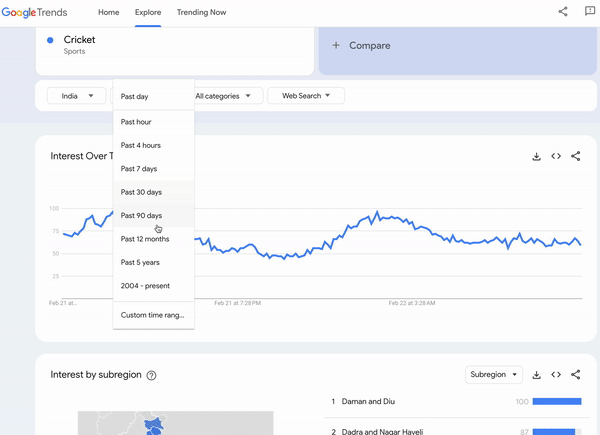Open Custom time range option
The width and height of the screenshot is (600, 435).
pos(153,315)
